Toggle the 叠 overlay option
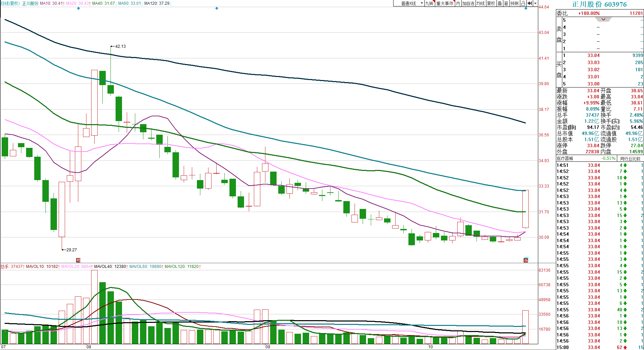Screen dimensions: 644x350 coord(500,3)
